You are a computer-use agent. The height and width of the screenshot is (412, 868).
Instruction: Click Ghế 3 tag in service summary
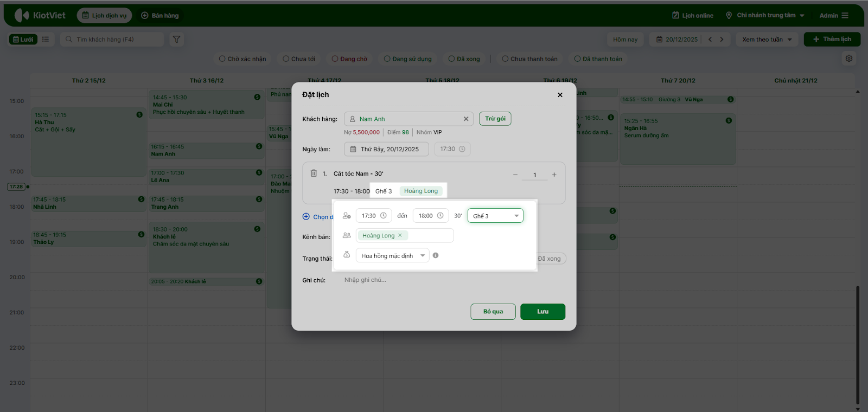384,191
